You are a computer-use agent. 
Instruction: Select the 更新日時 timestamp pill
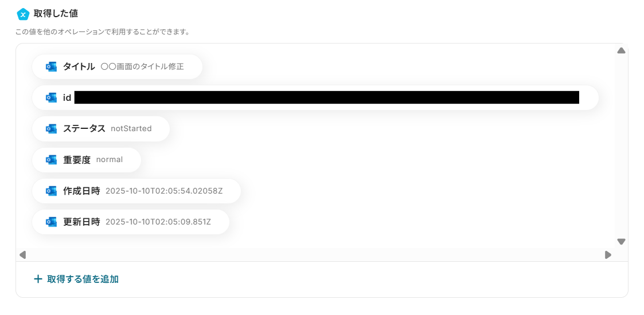[x=131, y=222]
